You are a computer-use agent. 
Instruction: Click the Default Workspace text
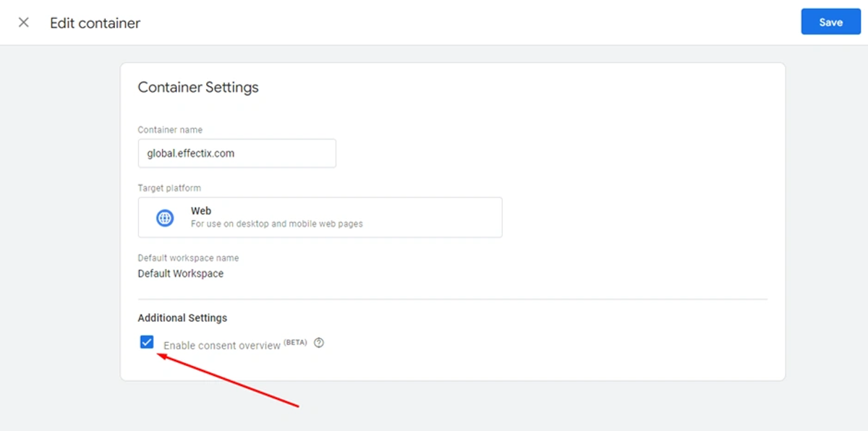(x=181, y=273)
